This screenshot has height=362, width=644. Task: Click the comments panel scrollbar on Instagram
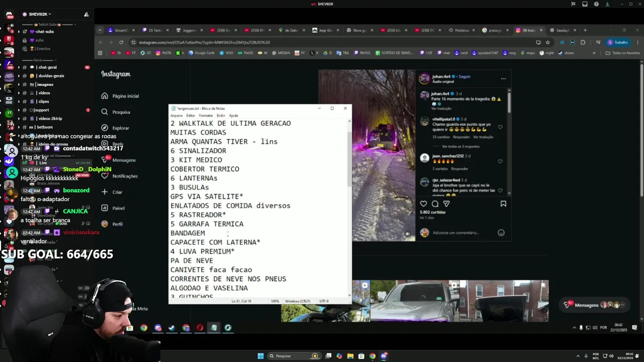(509, 102)
